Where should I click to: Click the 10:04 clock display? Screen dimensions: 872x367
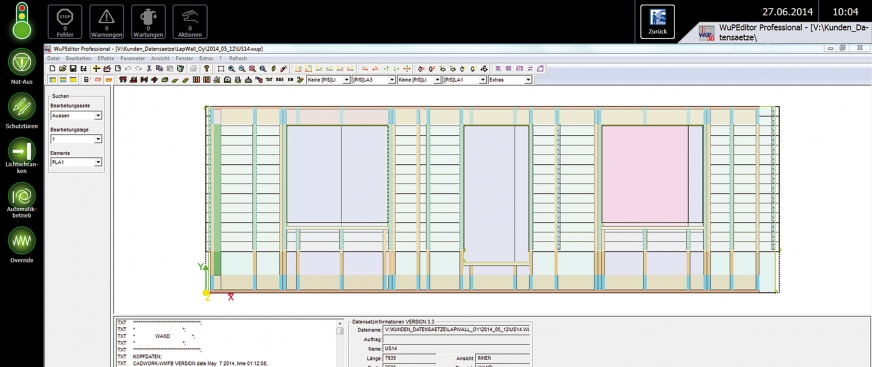point(845,11)
